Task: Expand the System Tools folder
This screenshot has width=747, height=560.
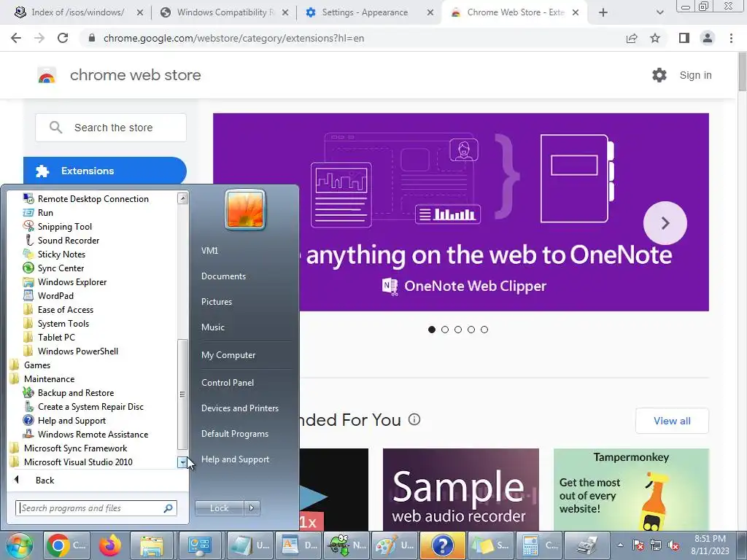Action: (x=55, y=323)
